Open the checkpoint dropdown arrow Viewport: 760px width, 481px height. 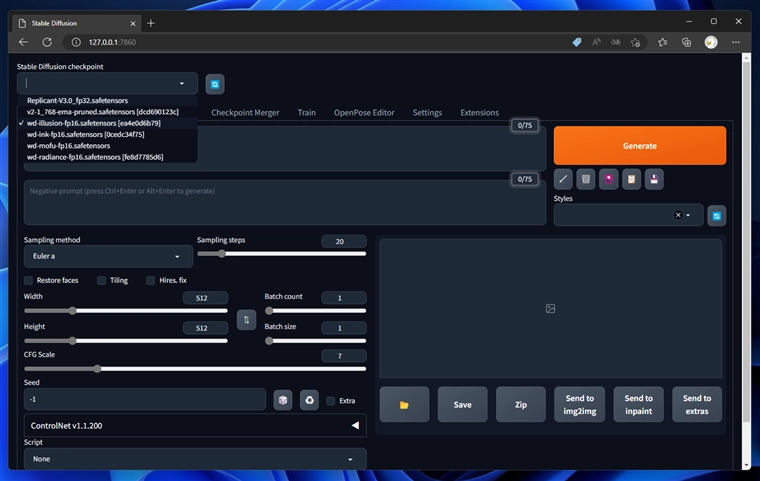click(x=182, y=83)
